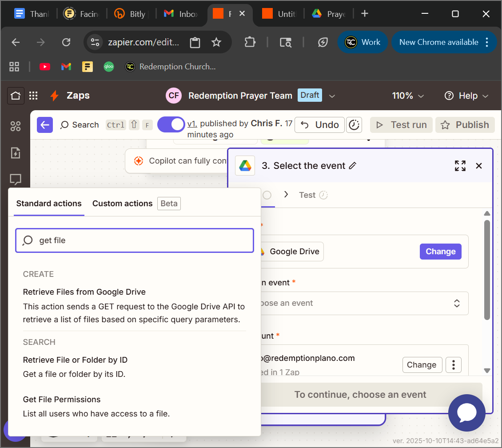Click the purple Change app button
Image resolution: width=502 pixels, height=448 pixels.
pos(440,252)
